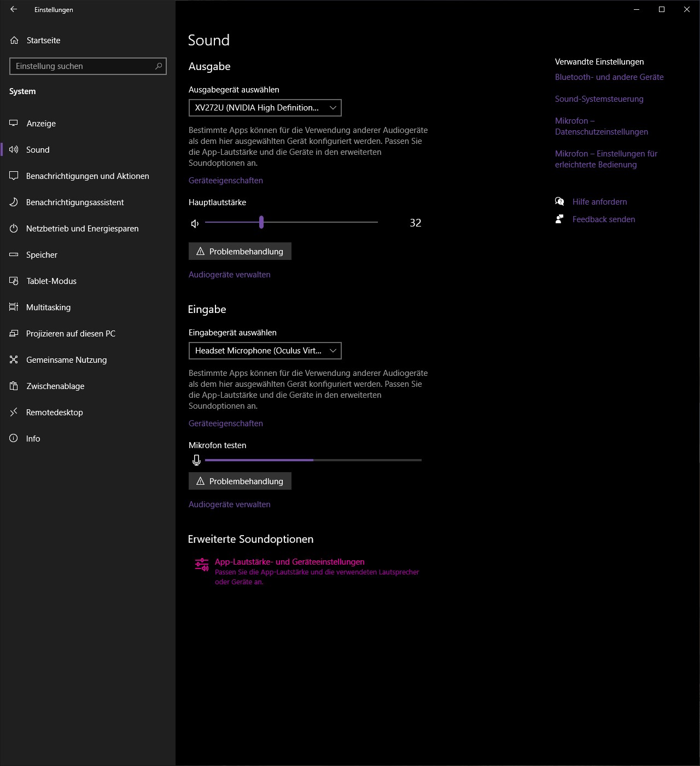
Task: Open the Ausgabegerät XV272U dropdown
Action: coord(265,108)
